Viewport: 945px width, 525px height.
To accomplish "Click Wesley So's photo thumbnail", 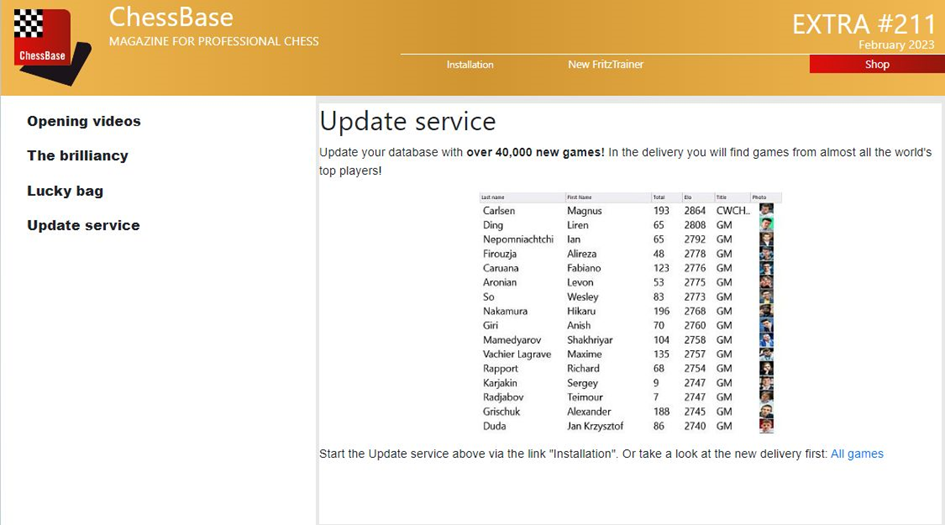I will click(x=766, y=297).
